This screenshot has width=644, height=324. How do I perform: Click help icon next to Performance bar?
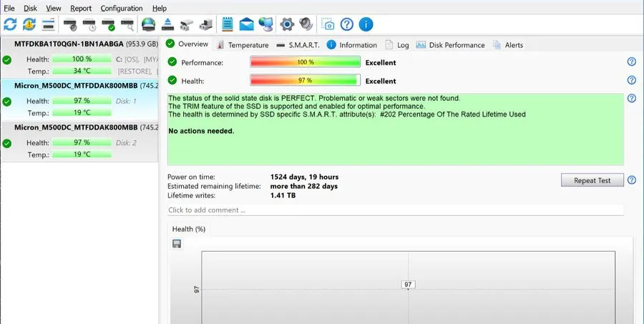[632, 62]
